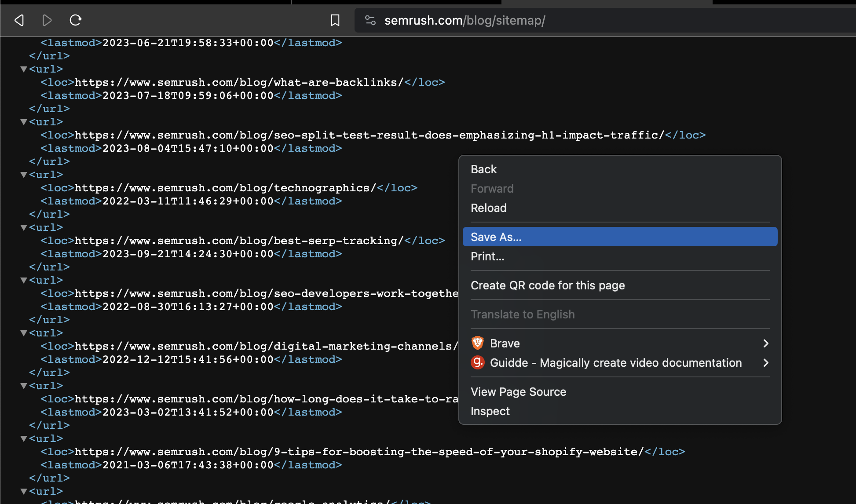The width and height of the screenshot is (856, 504).
Task: Click lastmod value 2023-03-02T13:41:52+00:00
Action: pos(188,412)
